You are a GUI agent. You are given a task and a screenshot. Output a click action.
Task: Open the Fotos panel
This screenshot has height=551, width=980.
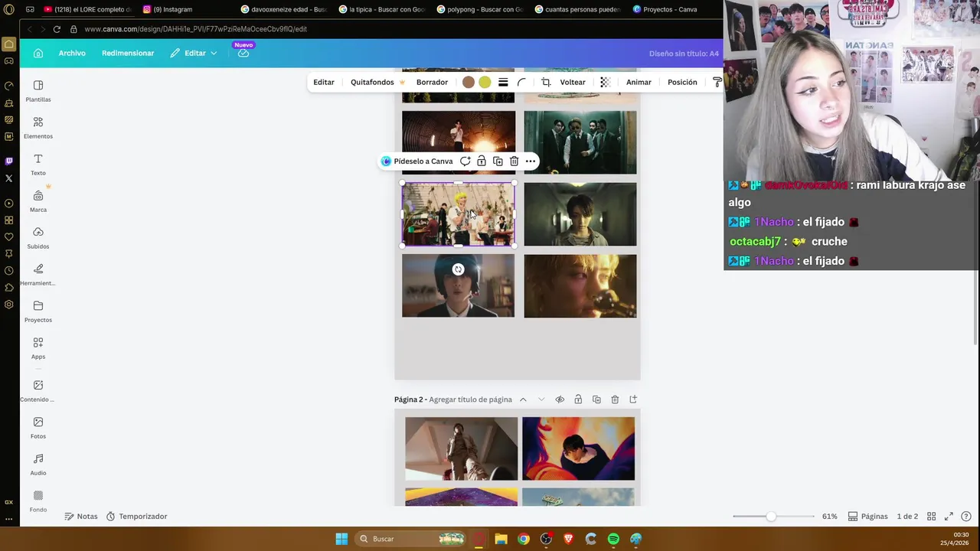[x=38, y=427]
